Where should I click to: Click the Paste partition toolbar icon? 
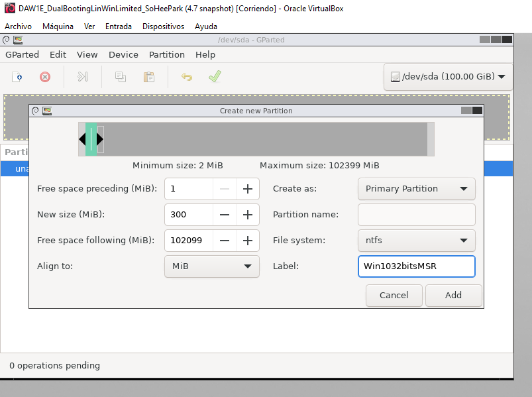coord(149,77)
